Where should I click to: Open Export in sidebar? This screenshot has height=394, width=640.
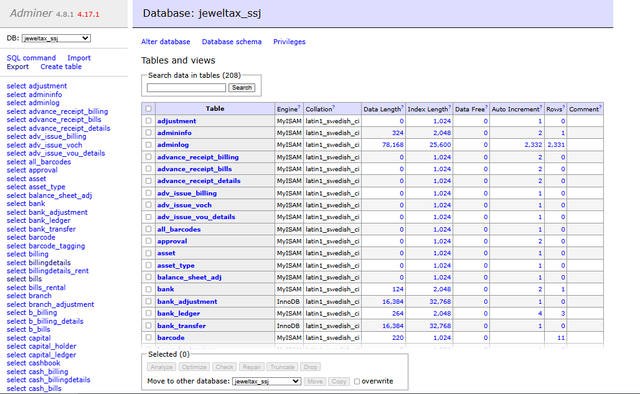click(x=18, y=67)
